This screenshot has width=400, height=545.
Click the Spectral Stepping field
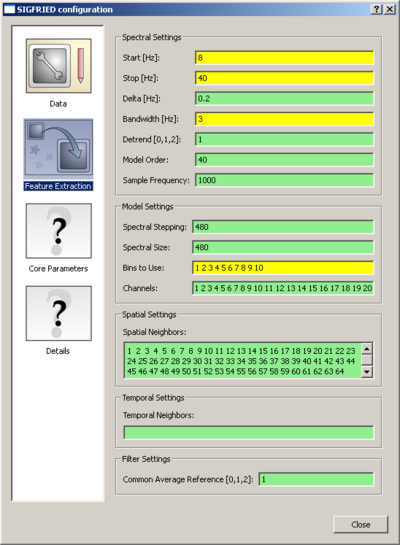click(x=283, y=227)
